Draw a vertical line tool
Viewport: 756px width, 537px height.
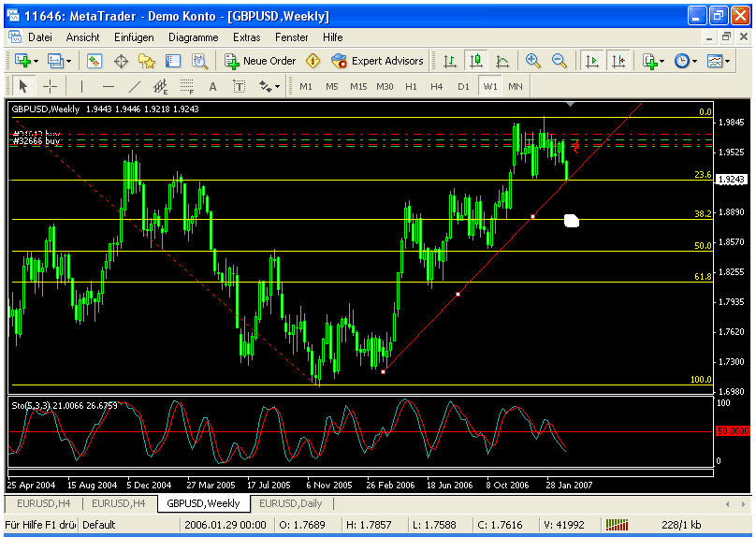click(81, 87)
